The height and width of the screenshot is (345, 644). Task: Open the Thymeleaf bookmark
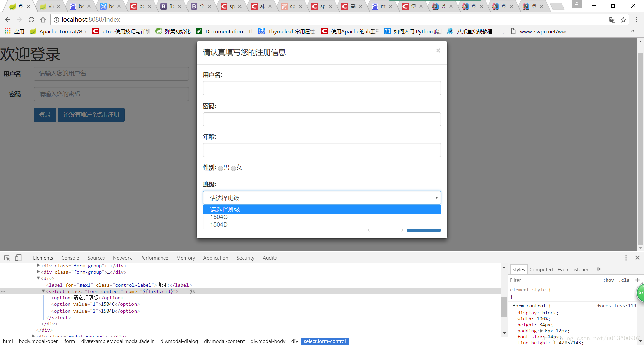(x=286, y=31)
